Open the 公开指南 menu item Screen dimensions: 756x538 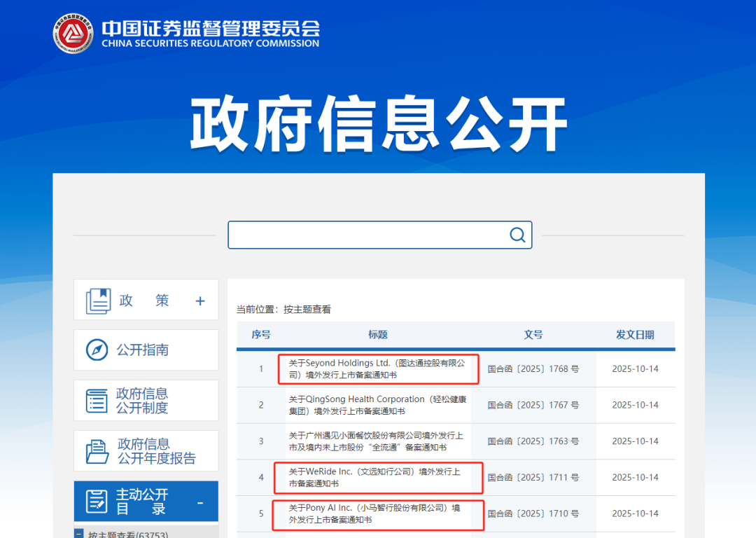[x=143, y=350]
